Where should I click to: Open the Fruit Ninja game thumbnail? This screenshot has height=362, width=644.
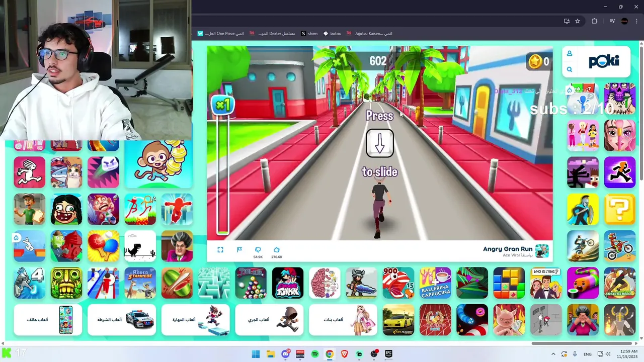click(177, 283)
